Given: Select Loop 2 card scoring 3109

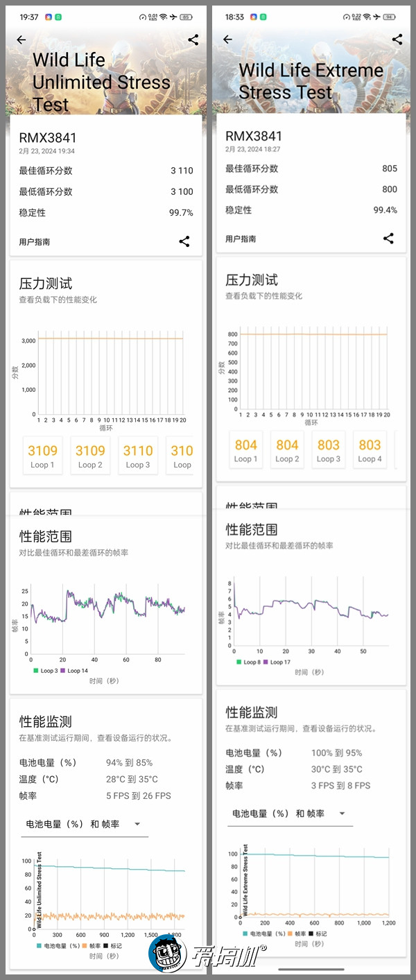Looking at the screenshot, I should (x=90, y=456).
